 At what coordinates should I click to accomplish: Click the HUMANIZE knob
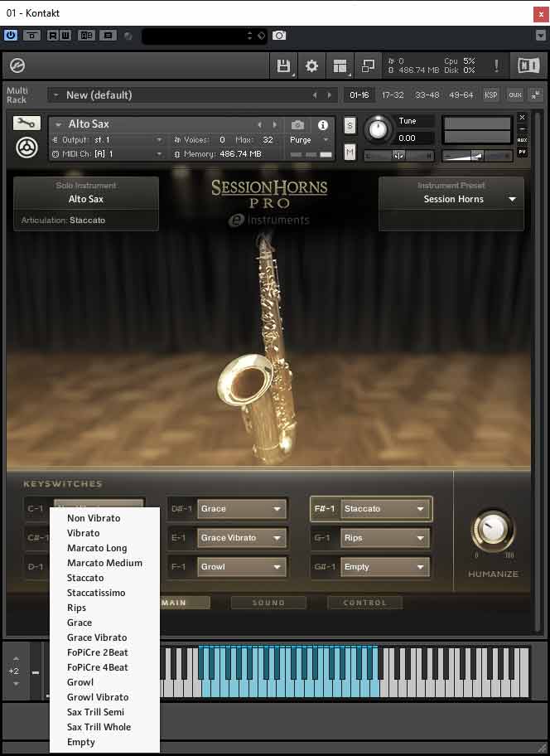493,530
